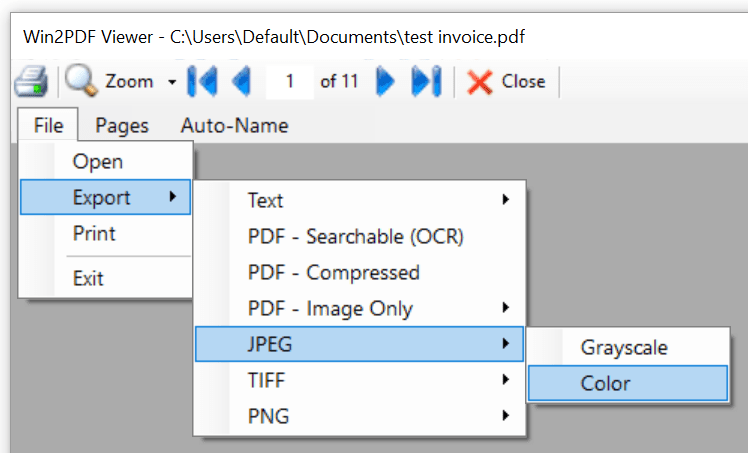The width and height of the screenshot is (748, 453).
Task: Go to previous page arrow
Action: 241,82
